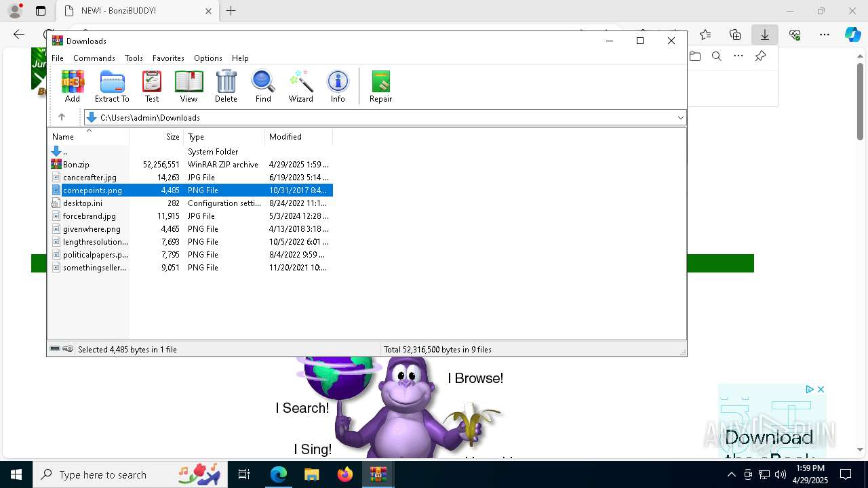Open the Tools menu
This screenshot has width=868, height=488.
pos(134,58)
